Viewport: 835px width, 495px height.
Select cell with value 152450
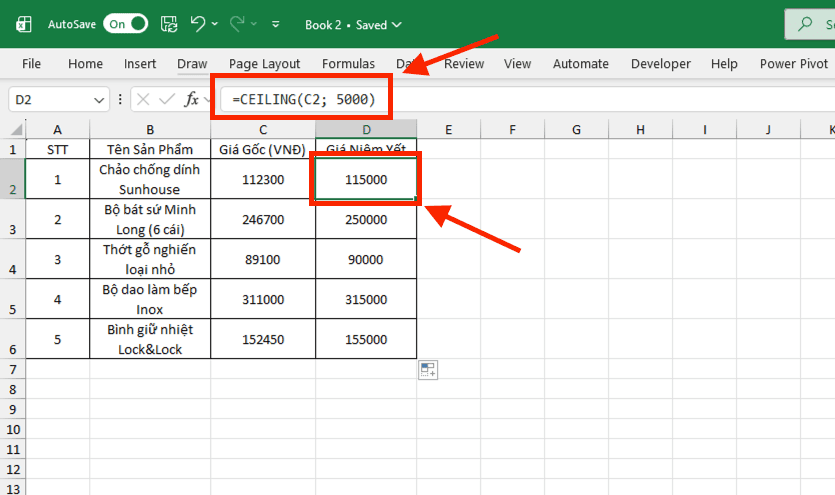coord(263,339)
